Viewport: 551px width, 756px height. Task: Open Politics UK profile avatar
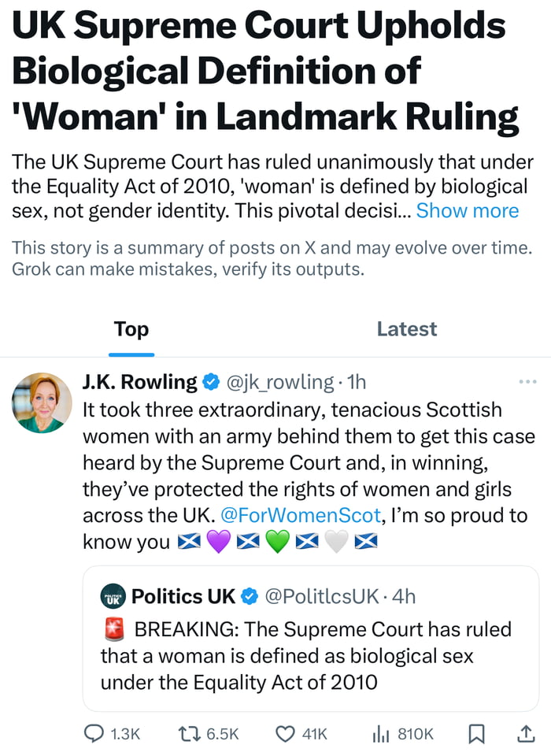[113, 596]
